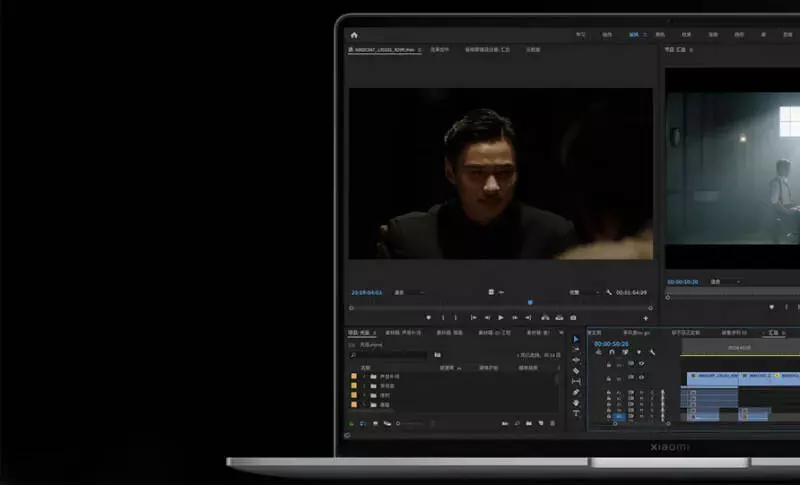Expand Project panel tabs overflow chevron
This screenshot has width=800, height=485.
coord(561,333)
